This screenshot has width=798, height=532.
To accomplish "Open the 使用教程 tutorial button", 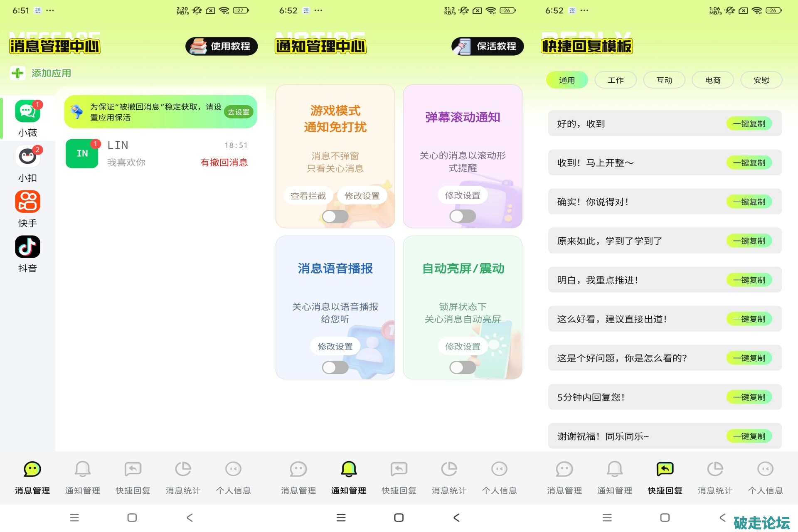I will click(222, 46).
